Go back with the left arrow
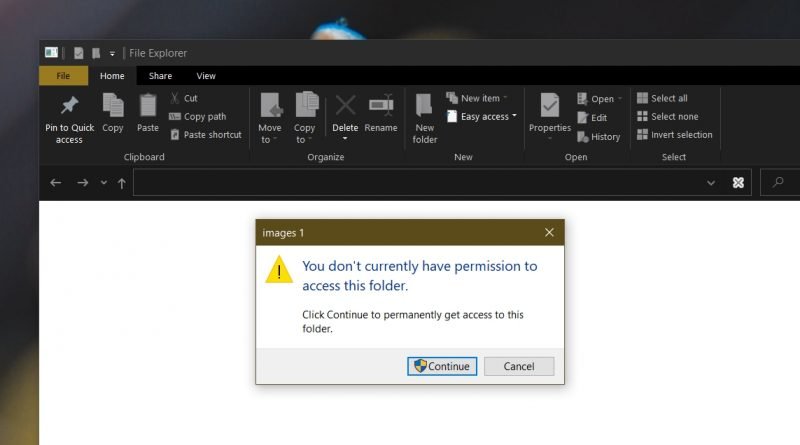This screenshot has height=445, width=800. tap(56, 183)
